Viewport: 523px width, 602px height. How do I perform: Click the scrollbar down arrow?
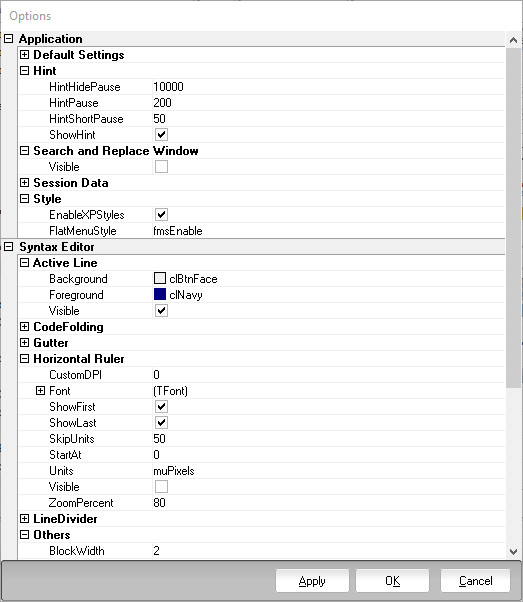tap(513, 552)
